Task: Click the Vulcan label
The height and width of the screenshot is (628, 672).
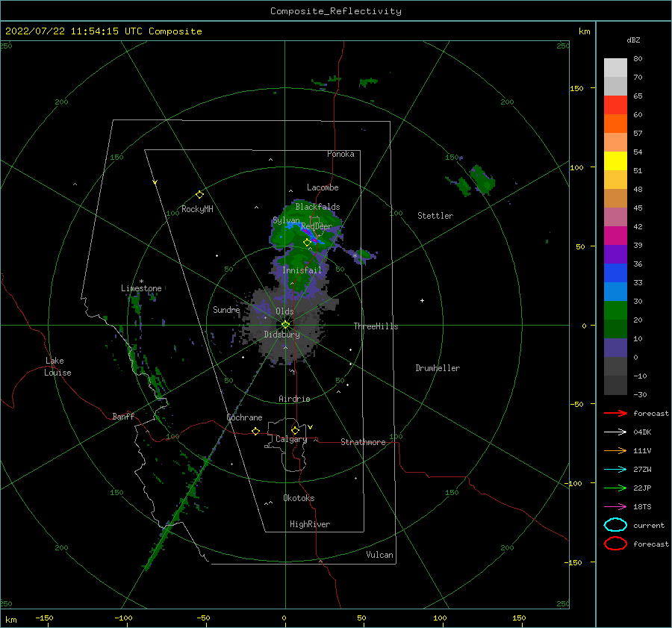Action: coord(379,555)
